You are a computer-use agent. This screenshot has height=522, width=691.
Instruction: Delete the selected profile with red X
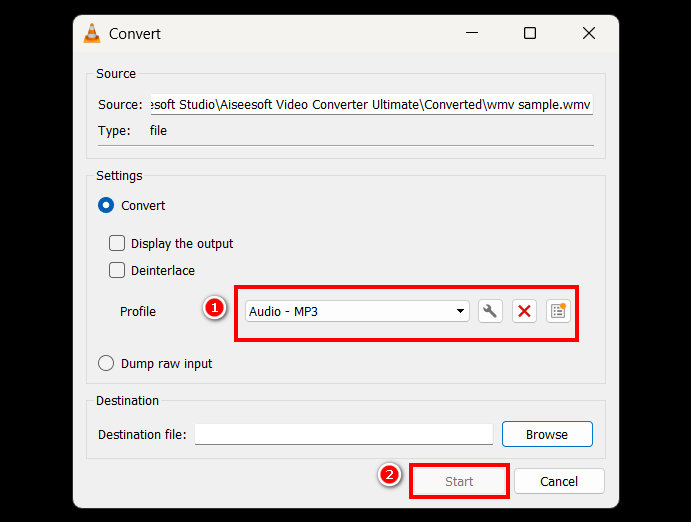524,311
